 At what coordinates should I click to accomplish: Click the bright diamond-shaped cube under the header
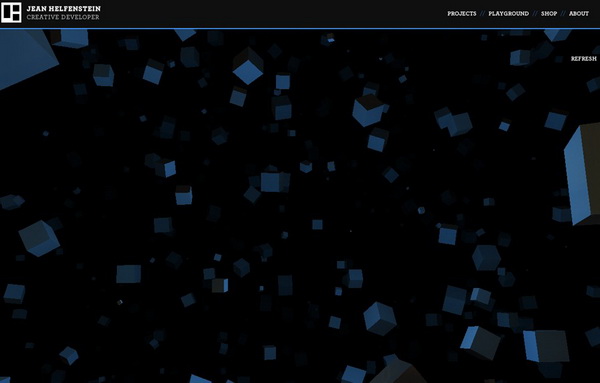(x=248, y=66)
